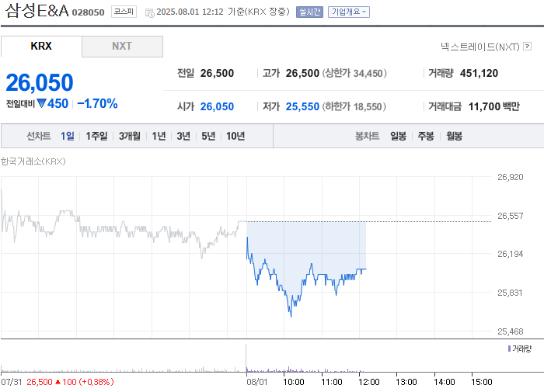This screenshot has width=544, height=392.
Task: Click the 선차트 label
Action: click(39, 136)
